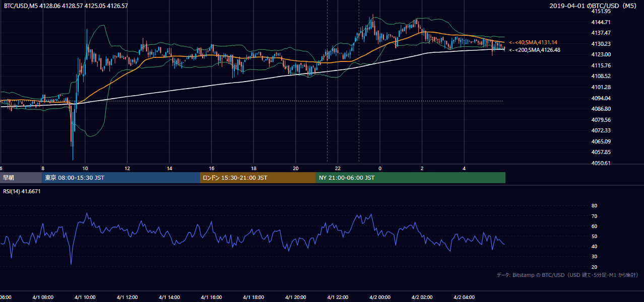Click price axis value 4050.61
The height and width of the screenshot is (302, 644).
coord(601,163)
